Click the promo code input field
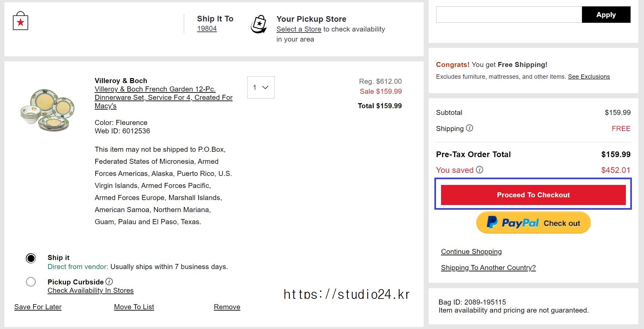644x329 pixels. [509, 15]
